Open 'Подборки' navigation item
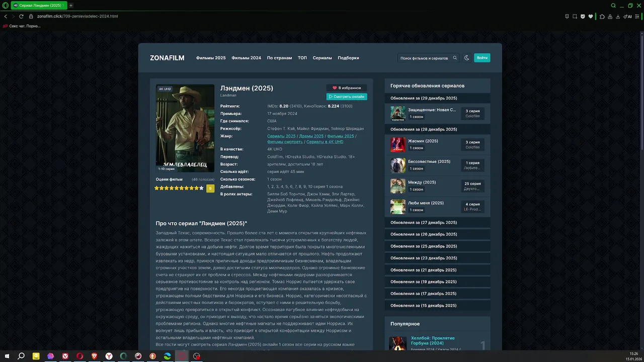Viewport: 644px width, 362px height. tap(349, 58)
